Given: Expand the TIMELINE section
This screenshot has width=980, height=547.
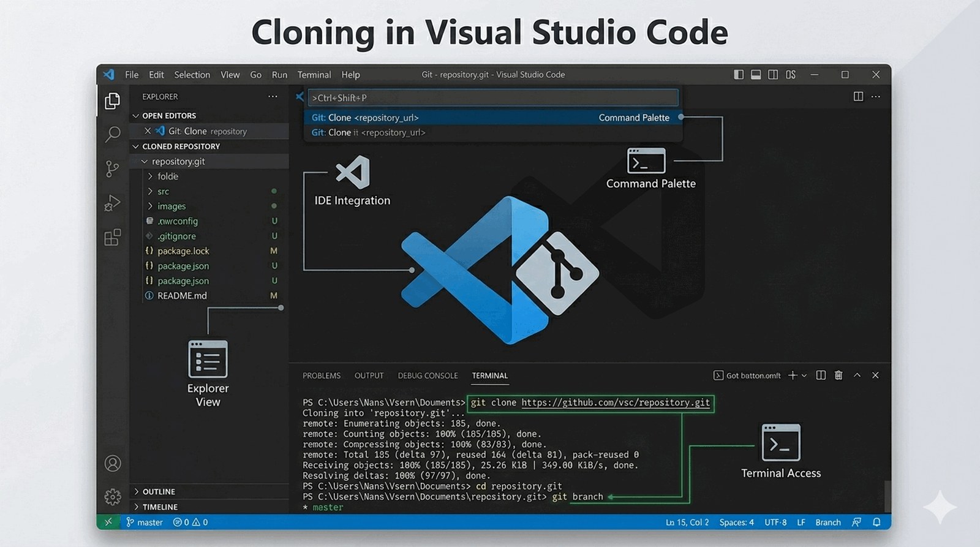Looking at the screenshot, I should 136,507.
